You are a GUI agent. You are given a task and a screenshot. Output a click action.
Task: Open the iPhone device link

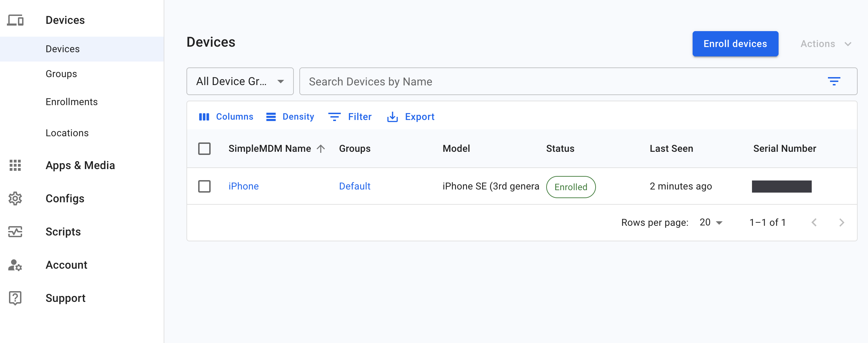coord(243,186)
